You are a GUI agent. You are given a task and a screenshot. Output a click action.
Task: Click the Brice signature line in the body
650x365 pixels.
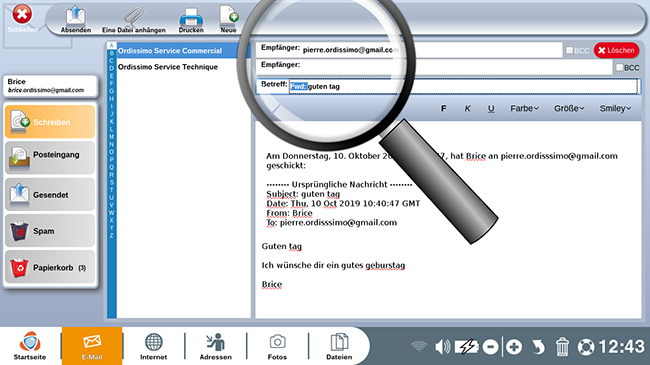coord(272,285)
